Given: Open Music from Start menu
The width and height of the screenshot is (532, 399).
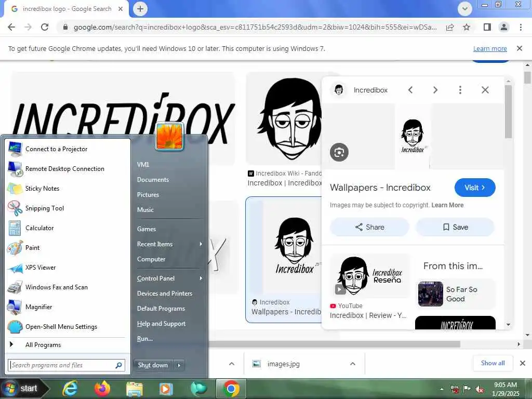Looking at the screenshot, I should tap(145, 210).
